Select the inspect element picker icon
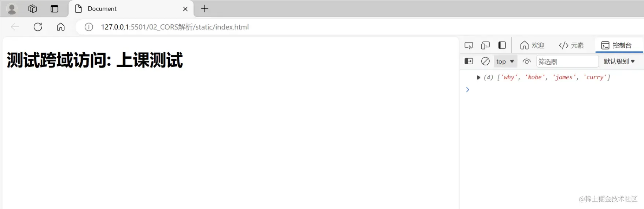The width and height of the screenshot is (644, 209). pos(469,46)
